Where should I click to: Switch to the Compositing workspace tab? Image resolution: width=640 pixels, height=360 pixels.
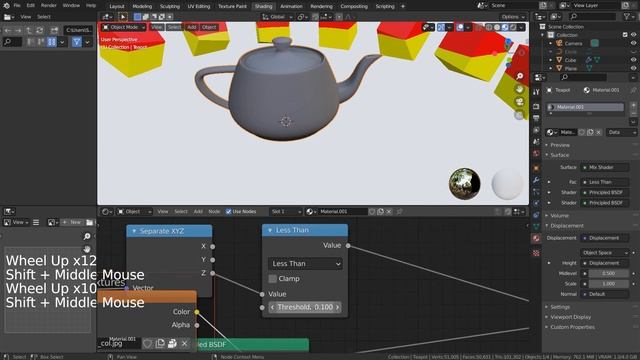[x=354, y=6]
